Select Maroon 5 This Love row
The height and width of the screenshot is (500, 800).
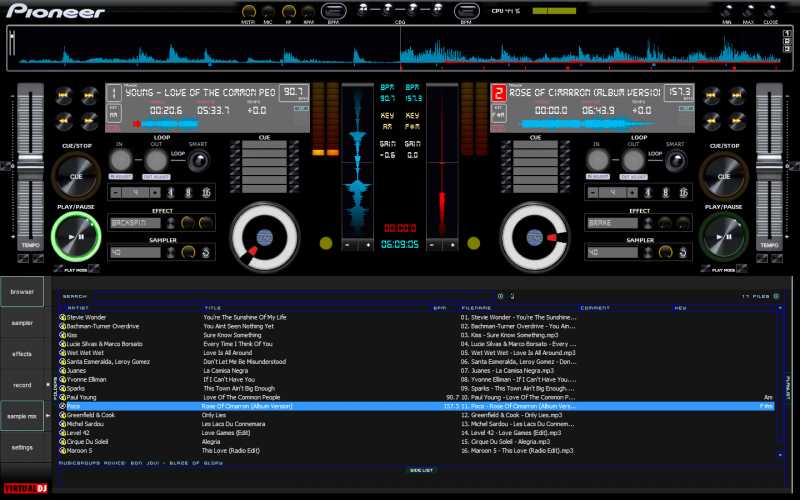[417, 451]
